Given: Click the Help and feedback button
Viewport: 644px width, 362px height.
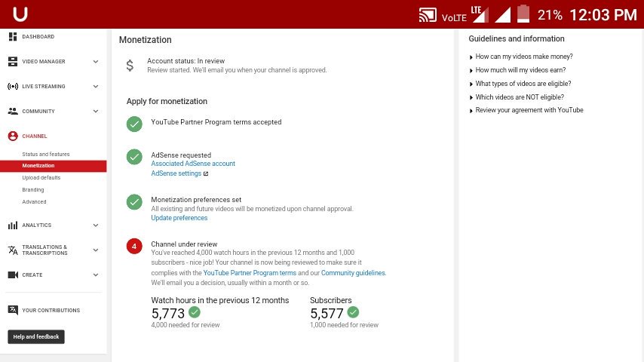Looking at the screenshot, I should [x=36, y=336].
